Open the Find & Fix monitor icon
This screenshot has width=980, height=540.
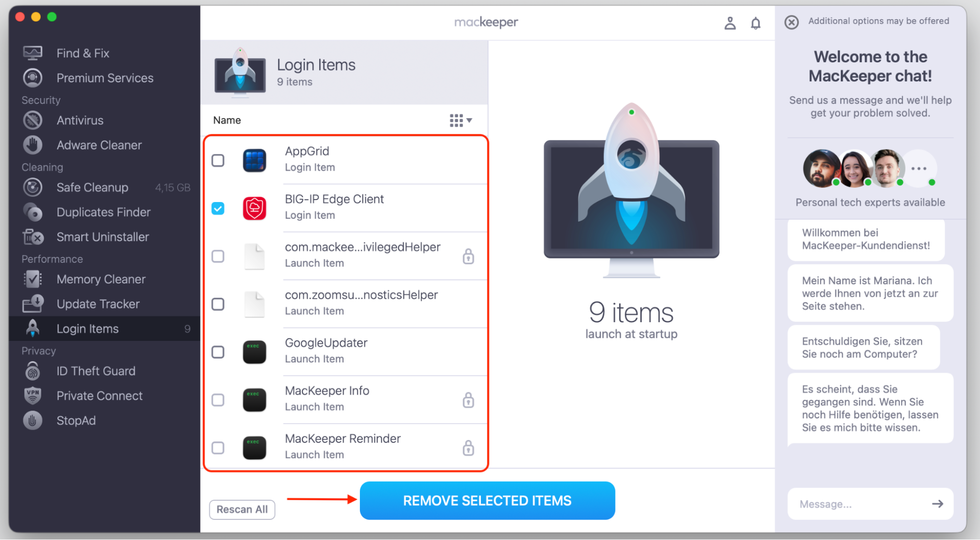(33, 53)
